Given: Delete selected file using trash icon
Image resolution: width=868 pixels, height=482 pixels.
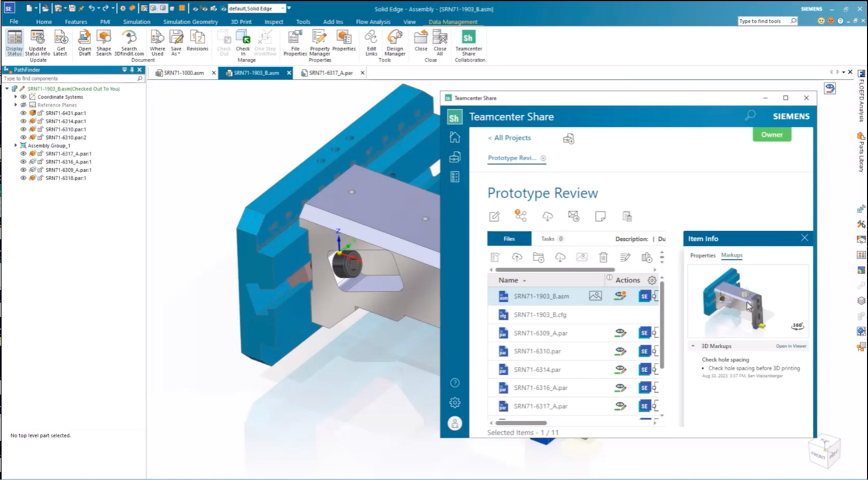Looking at the screenshot, I should pyautogui.click(x=603, y=257).
